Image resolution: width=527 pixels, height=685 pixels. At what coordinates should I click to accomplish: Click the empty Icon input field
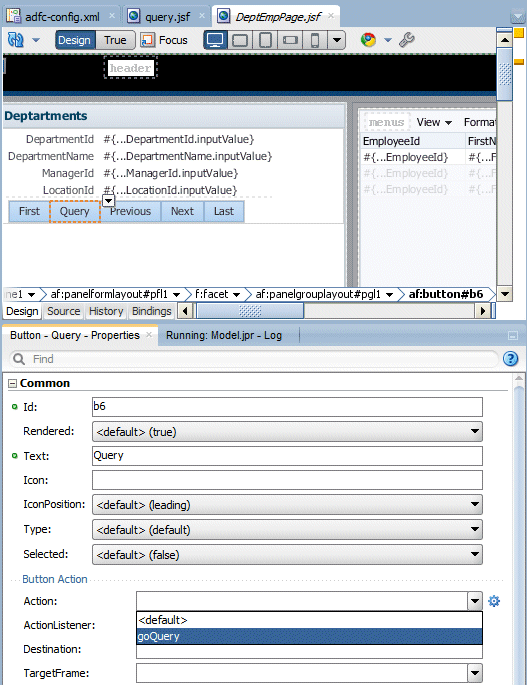click(287, 480)
